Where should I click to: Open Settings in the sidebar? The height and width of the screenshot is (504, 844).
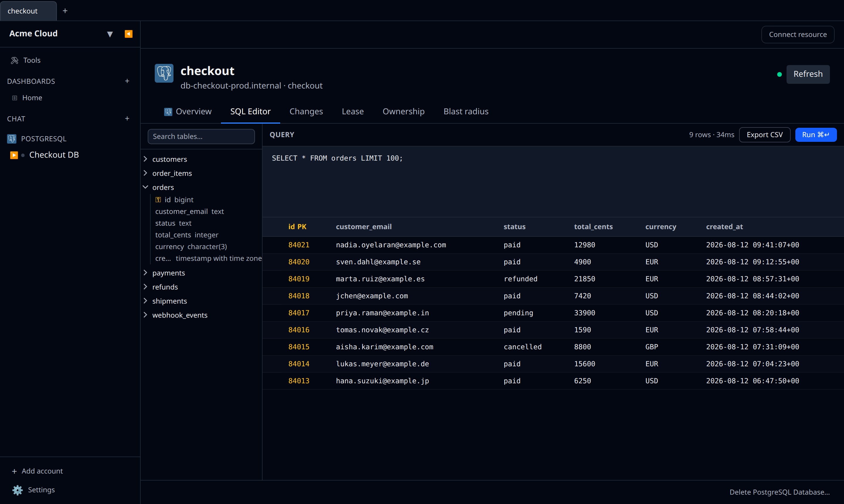point(41,490)
